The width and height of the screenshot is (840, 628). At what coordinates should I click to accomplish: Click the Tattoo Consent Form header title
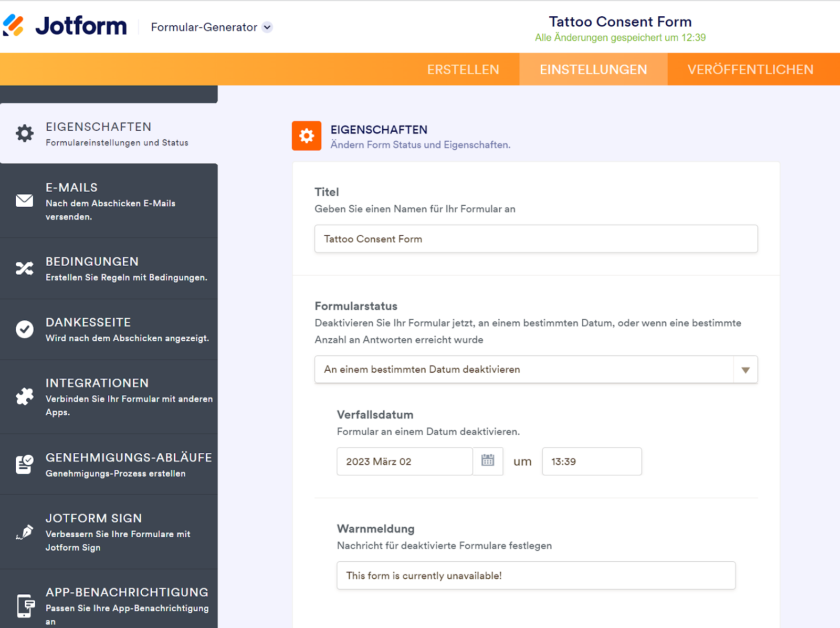pyautogui.click(x=620, y=22)
